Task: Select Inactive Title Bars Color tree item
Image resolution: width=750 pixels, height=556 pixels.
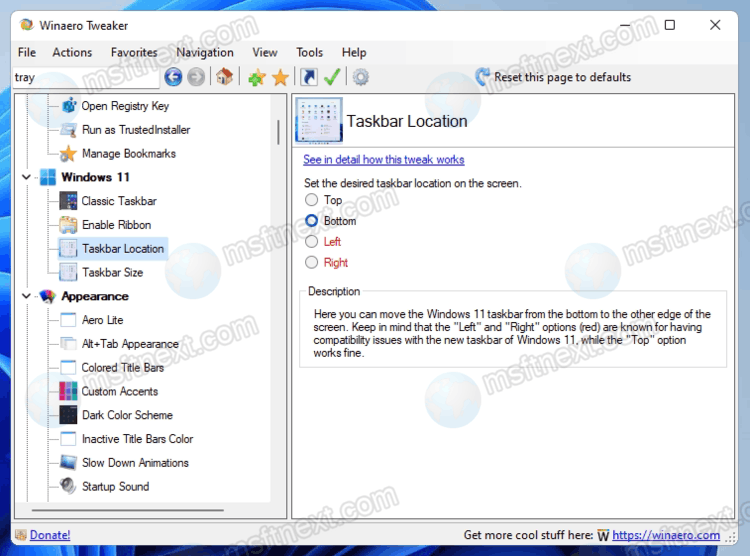Action: tap(137, 439)
